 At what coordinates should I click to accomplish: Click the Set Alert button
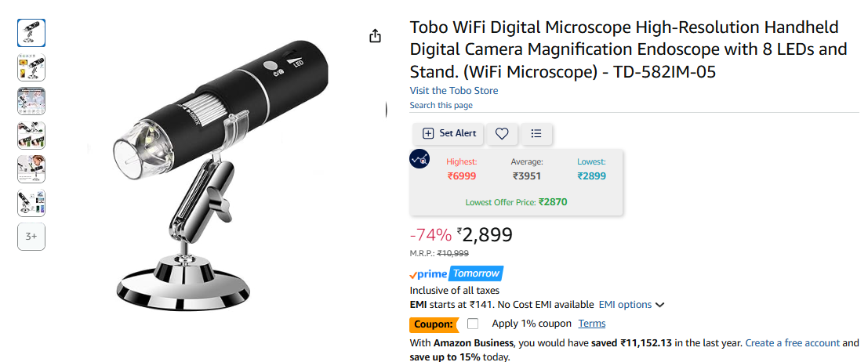pyautogui.click(x=449, y=133)
